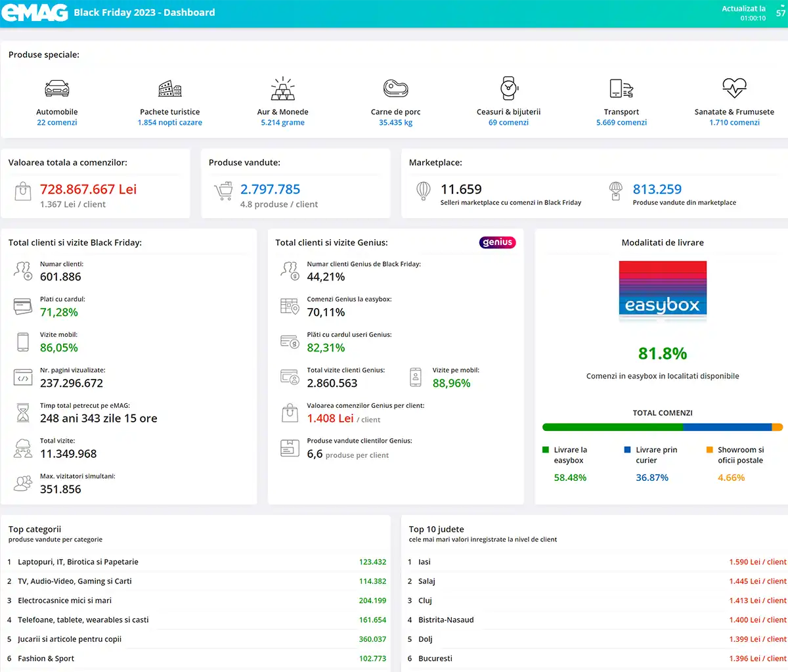This screenshot has height=672, width=788.
Task: Open the "5.669 comenzi" link under Transport
Action: pos(622,123)
